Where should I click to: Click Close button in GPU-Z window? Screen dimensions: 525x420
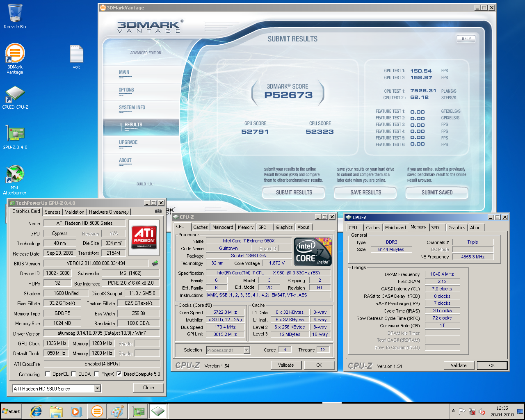point(148,388)
